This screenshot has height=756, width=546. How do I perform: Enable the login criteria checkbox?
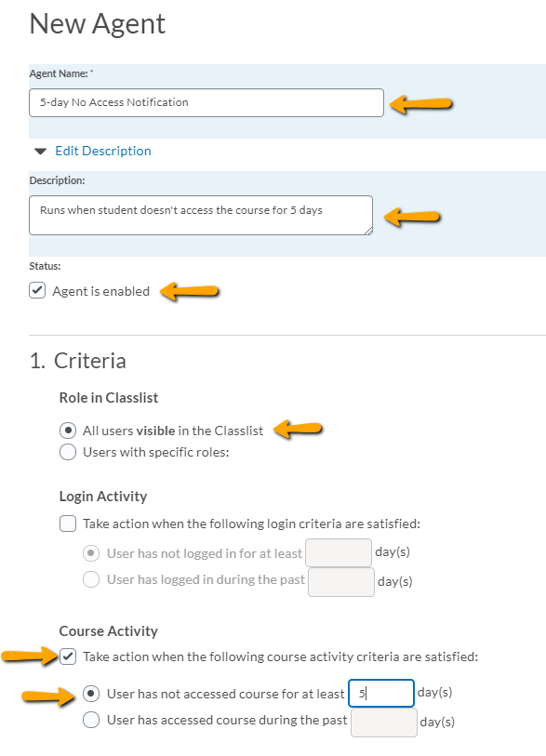68,524
